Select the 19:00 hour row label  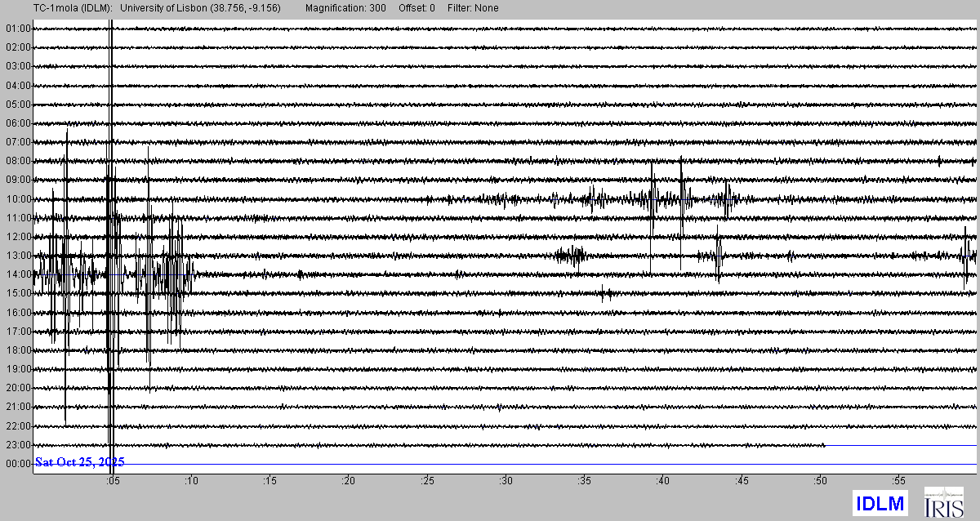[x=18, y=369]
